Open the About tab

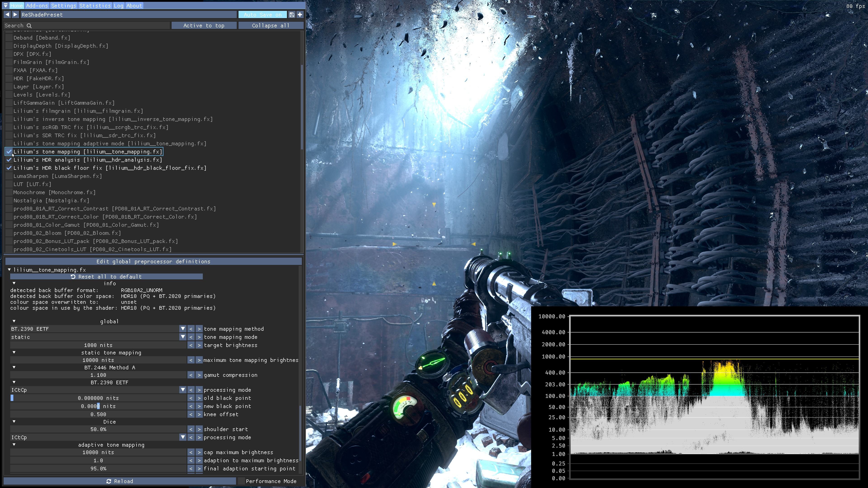point(134,5)
